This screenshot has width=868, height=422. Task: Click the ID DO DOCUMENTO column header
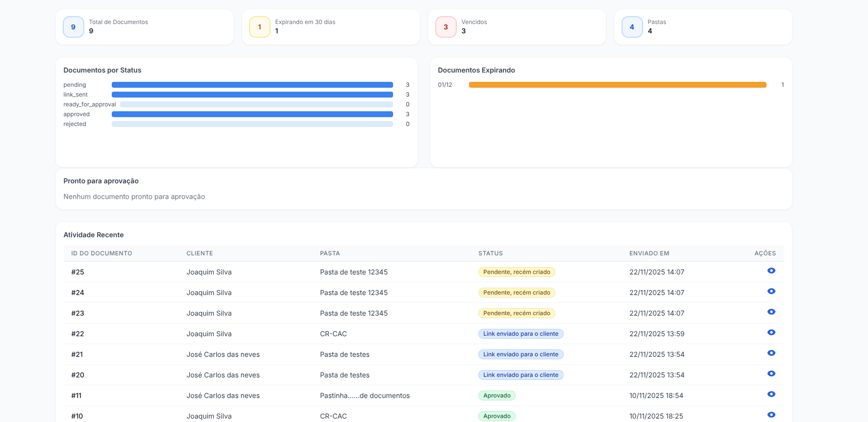pyautogui.click(x=101, y=253)
